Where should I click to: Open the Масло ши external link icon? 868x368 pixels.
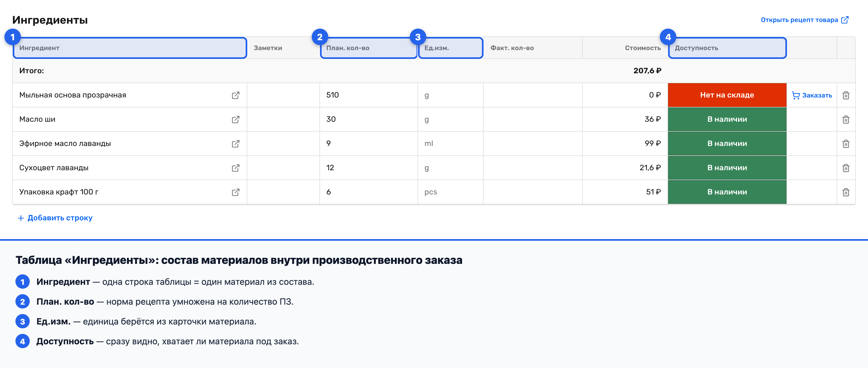point(235,120)
